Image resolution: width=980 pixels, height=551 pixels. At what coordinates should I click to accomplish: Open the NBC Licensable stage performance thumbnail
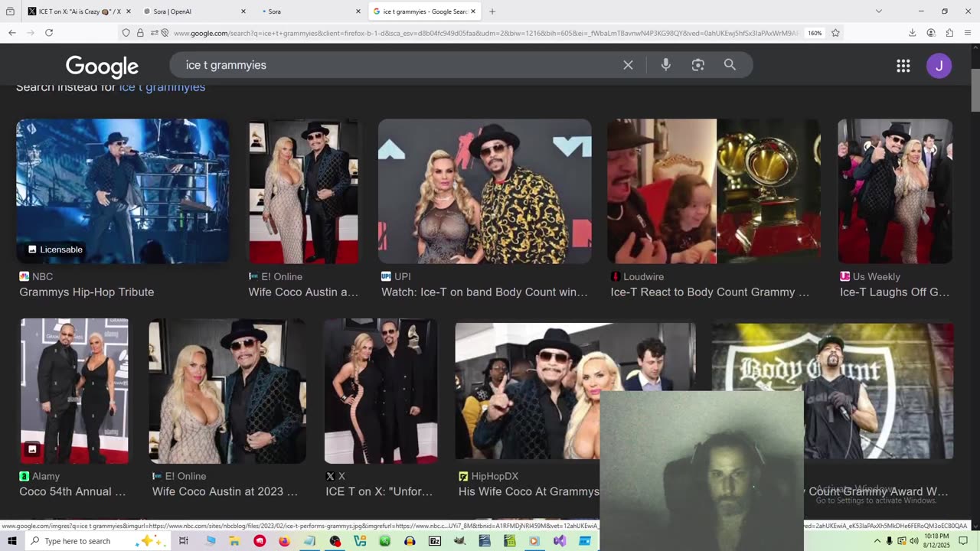[x=122, y=191]
